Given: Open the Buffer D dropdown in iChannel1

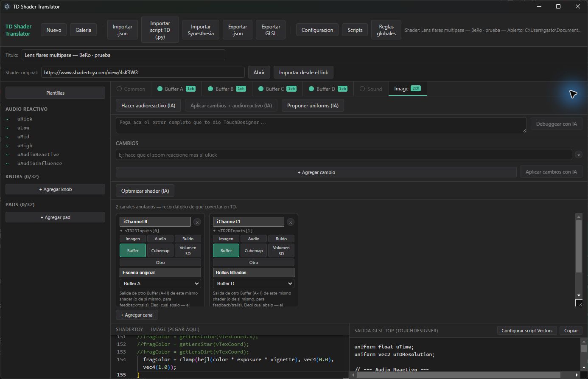Looking at the screenshot, I should 254,284.
